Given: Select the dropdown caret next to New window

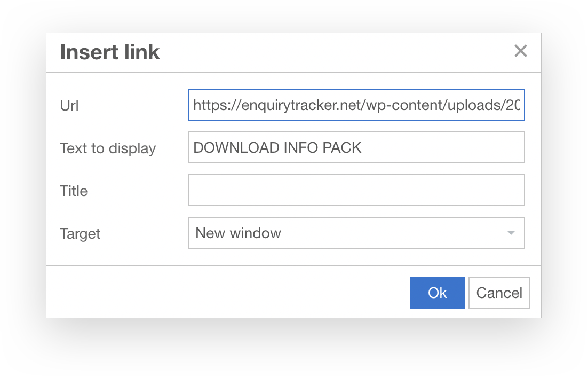Looking at the screenshot, I should (x=512, y=233).
